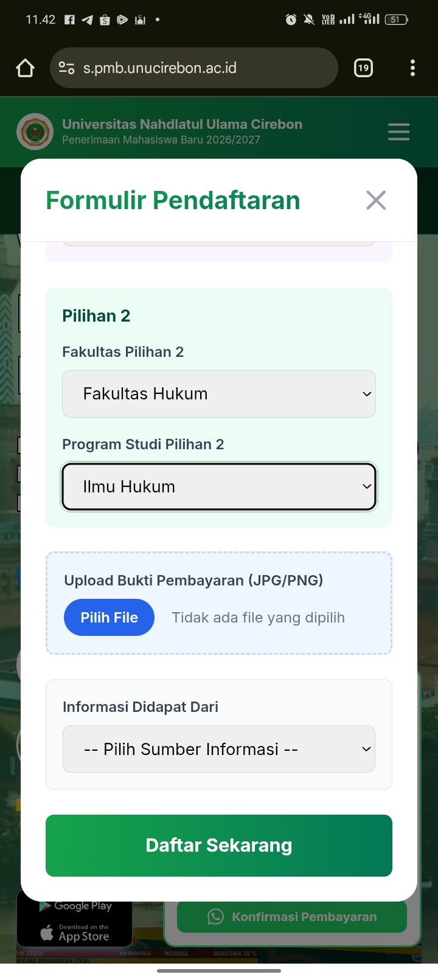Expand the Pilih Sumber Informasi dropdown
Screen dimensions: 438x980
[x=219, y=749]
